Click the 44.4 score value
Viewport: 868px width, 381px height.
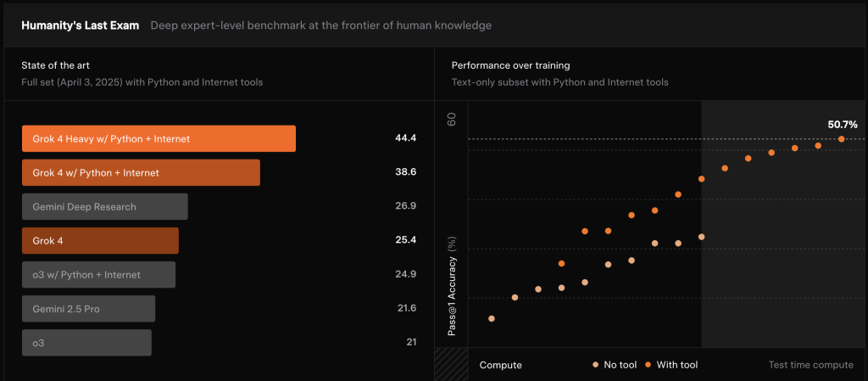405,137
